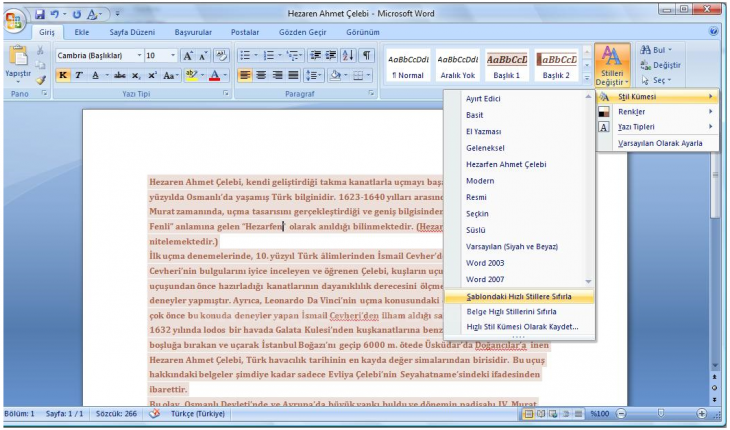Image resolution: width=730 pixels, height=430 pixels.
Task: Shrink font size with smaller A icon
Action: pyautogui.click(x=203, y=56)
